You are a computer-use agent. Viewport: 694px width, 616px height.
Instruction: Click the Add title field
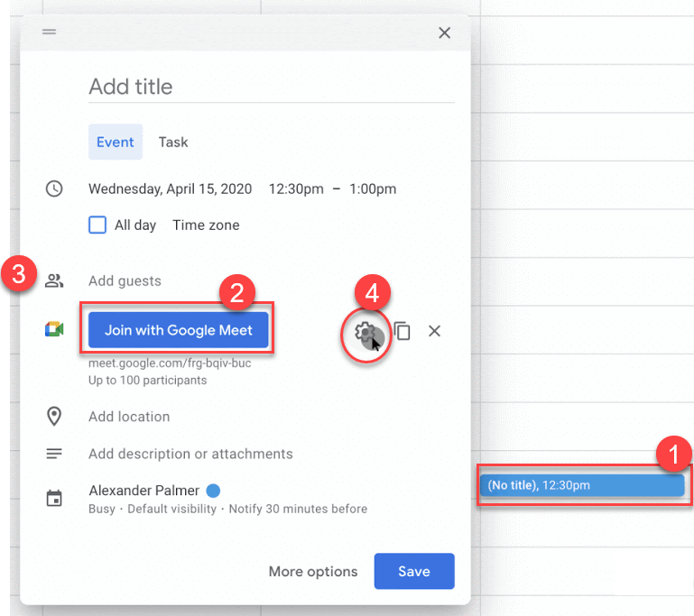[x=272, y=87]
